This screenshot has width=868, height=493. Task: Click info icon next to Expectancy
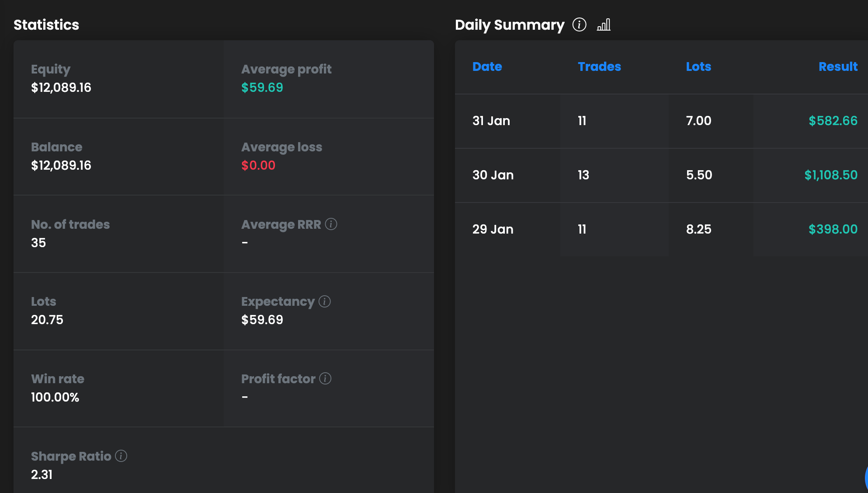324,301
